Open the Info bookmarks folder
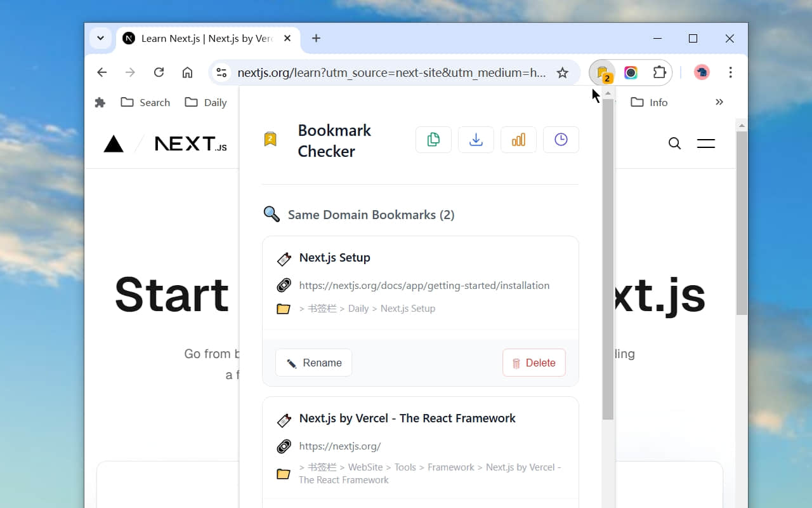The height and width of the screenshot is (508, 812). [649, 102]
